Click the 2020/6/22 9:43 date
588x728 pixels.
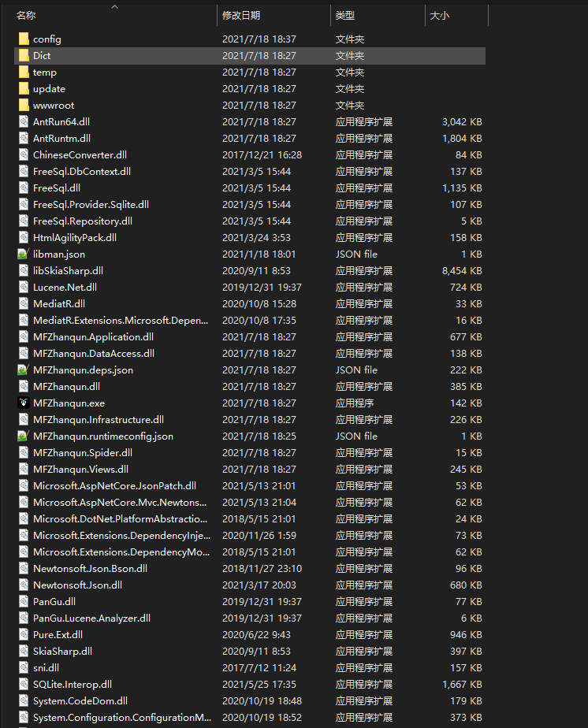click(x=256, y=635)
